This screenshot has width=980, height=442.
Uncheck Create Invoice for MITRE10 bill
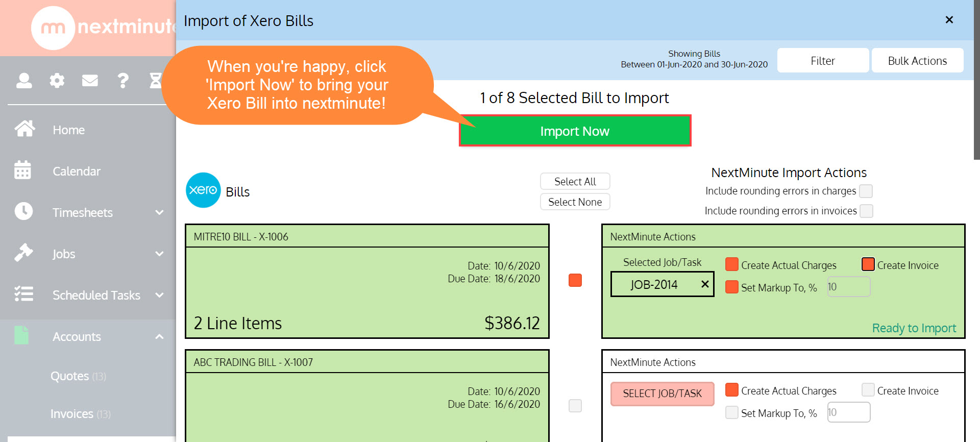(x=868, y=264)
